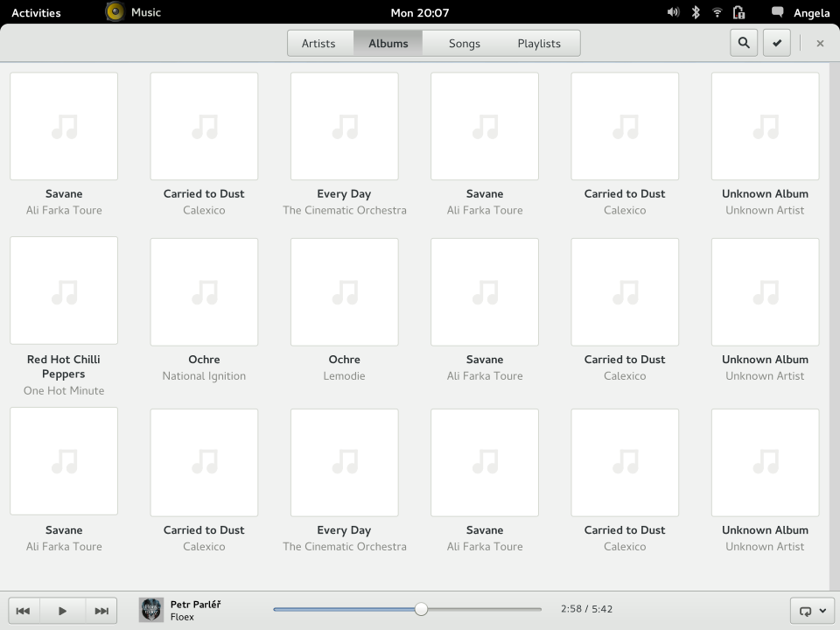840x630 pixels.
Task: Skip to the previous track
Action: coord(23,611)
